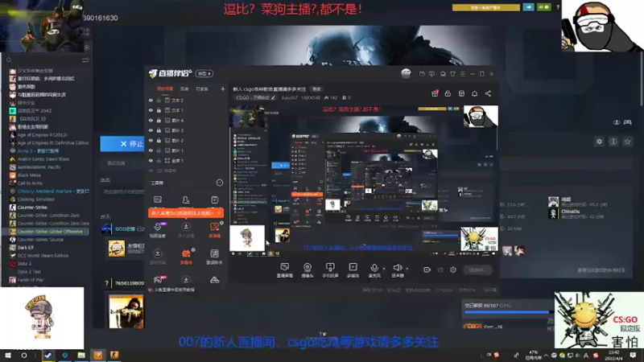Expand speaker options arrow
This screenshot has height=362, width=644.
[x=407, y=269]
